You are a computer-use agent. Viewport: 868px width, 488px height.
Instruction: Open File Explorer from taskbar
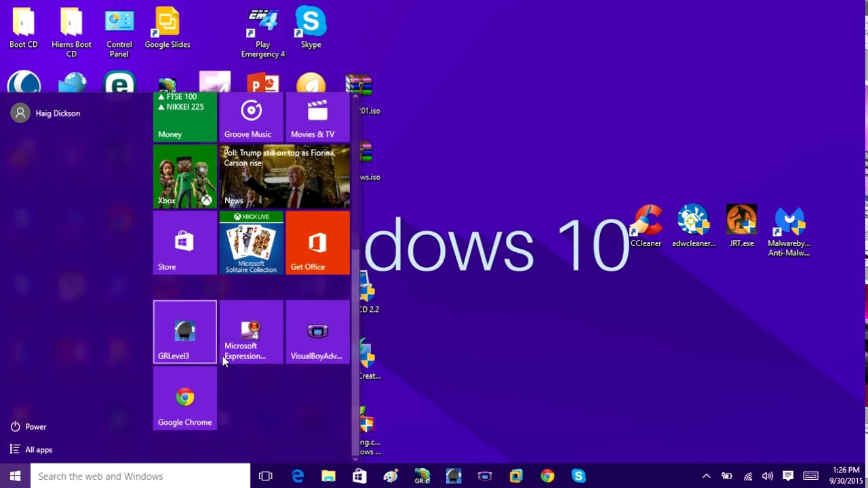click(328, 476)
